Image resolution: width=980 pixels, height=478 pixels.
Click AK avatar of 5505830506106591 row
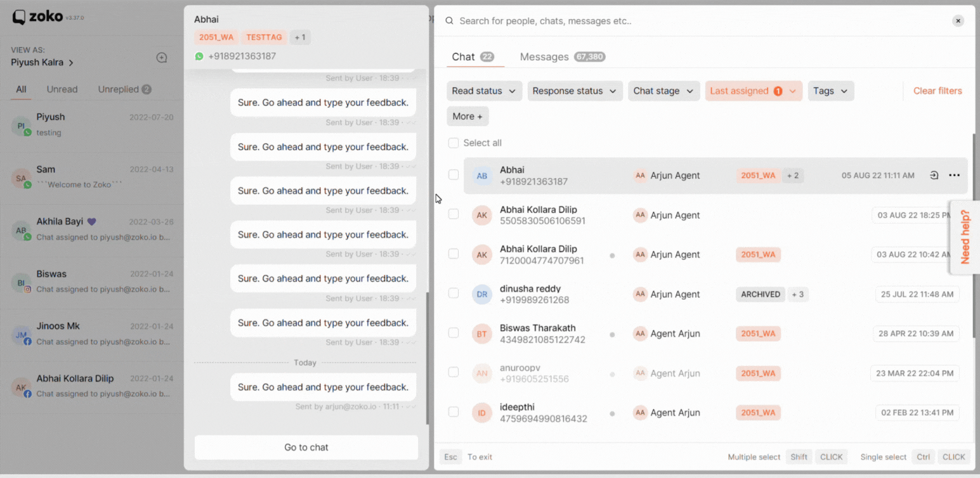click(x=482, y=216)
